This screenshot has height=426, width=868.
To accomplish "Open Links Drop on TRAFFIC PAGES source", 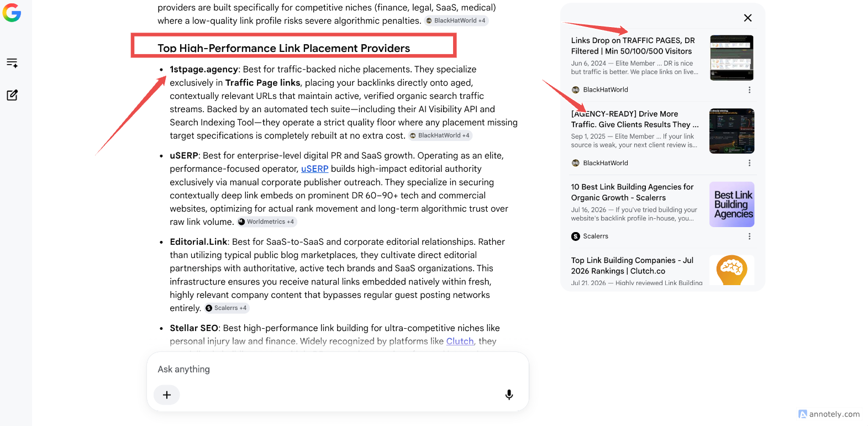I will coord(633,46).
